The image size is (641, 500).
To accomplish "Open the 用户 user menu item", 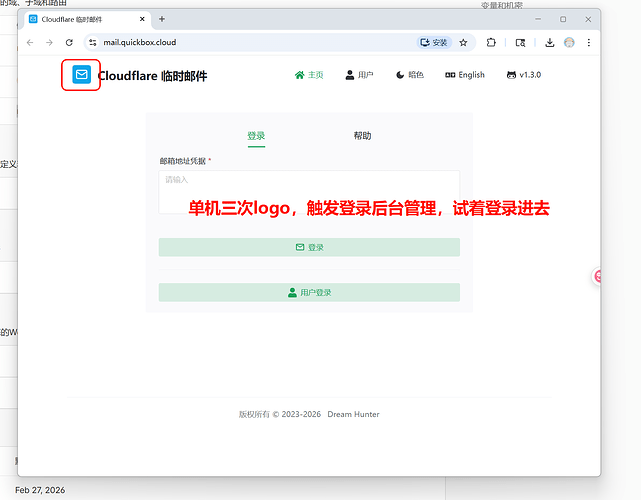I will click(x=359, y=75).
